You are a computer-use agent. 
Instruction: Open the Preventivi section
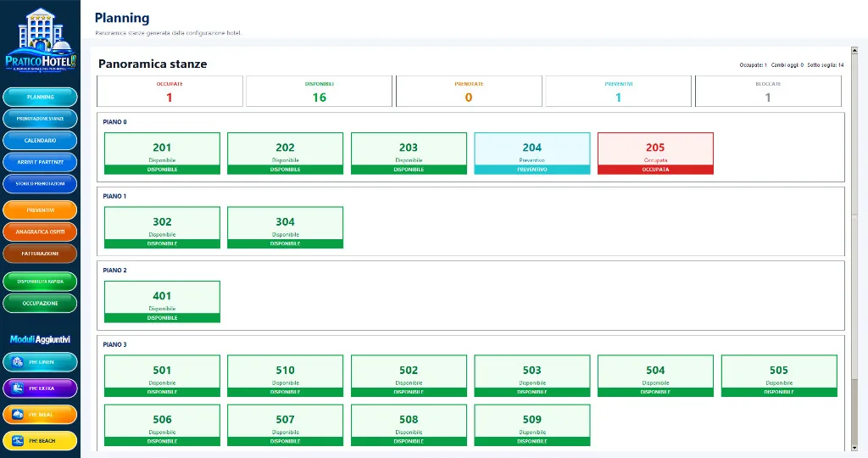40,209
